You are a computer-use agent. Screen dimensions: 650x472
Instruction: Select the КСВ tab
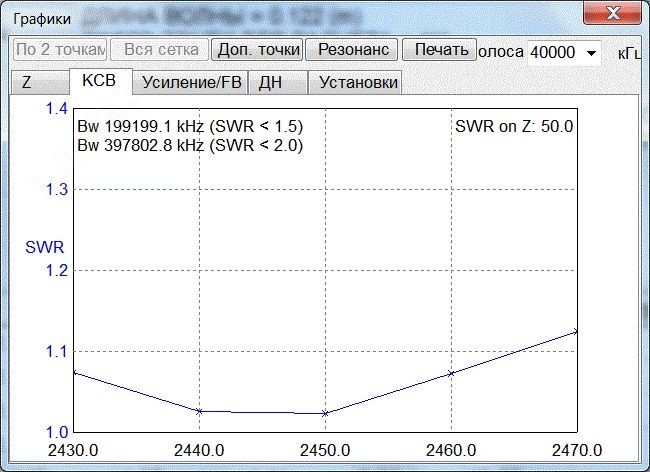(101, 81)
